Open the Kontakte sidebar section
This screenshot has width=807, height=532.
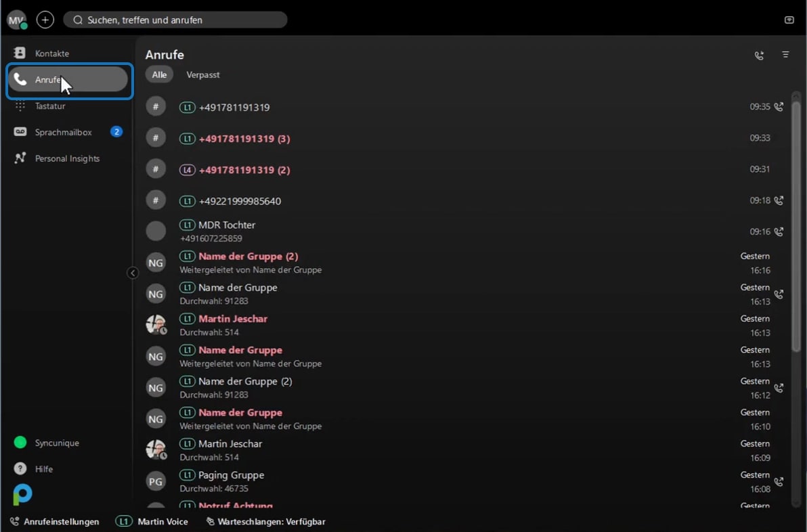click(x=67, y=53)
